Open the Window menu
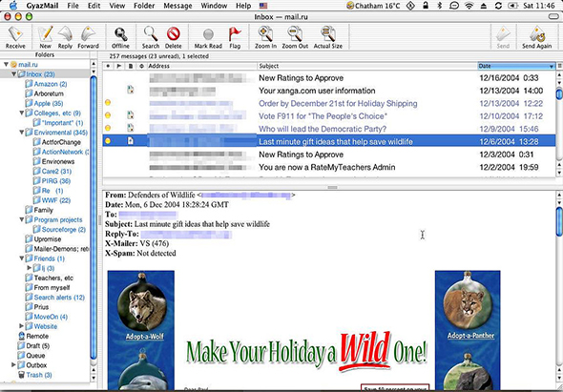Viewport: 563px width, 392px height. 214,6
